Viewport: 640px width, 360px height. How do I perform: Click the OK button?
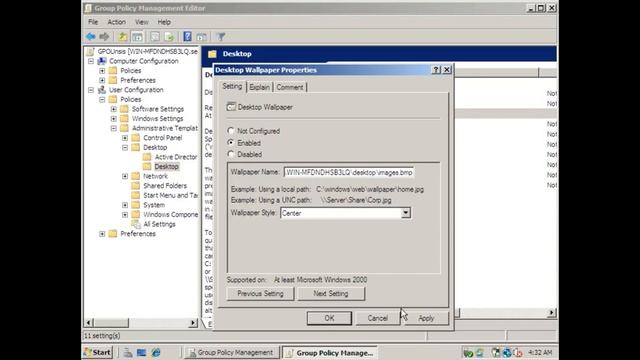329,318
